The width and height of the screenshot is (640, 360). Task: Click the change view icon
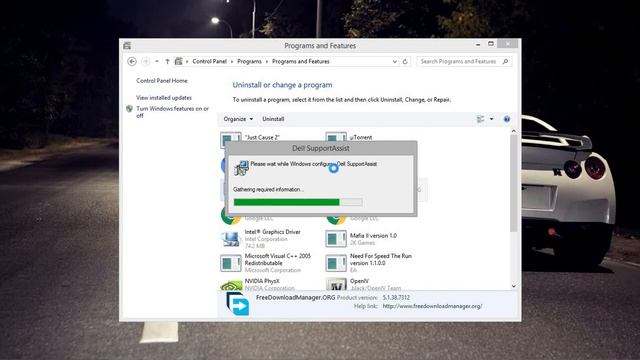(x=481, y=119)
